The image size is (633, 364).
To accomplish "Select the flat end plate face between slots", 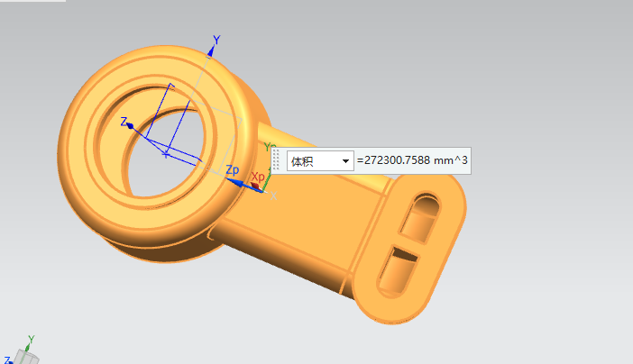I will tap(408, 241).
